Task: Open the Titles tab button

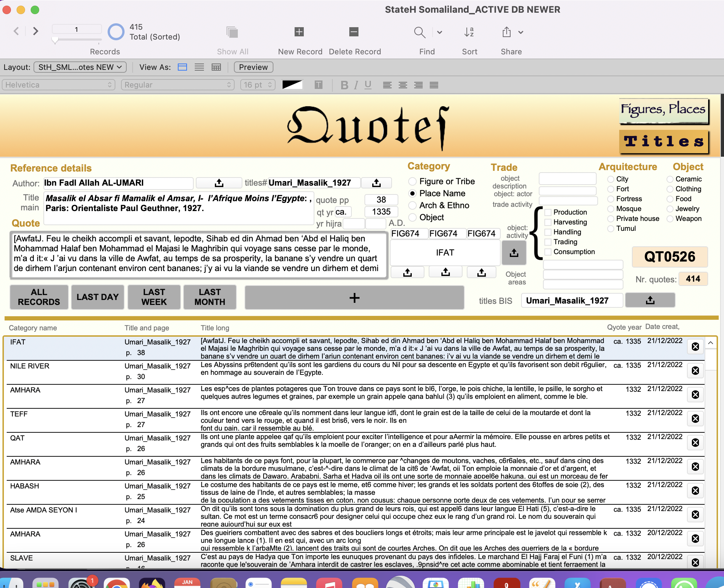Action: click(x=664, y=142)
